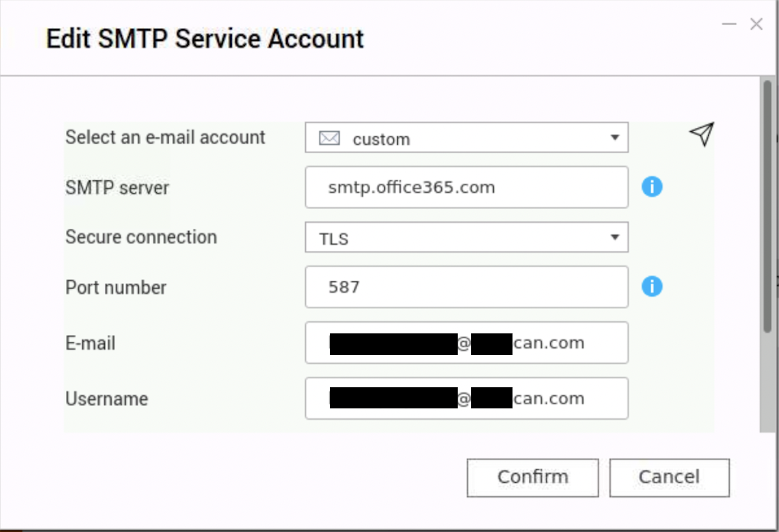The image size is (779, 532).
Task: Focus the Port number field showing 587
Action: (x=466, y=287)
